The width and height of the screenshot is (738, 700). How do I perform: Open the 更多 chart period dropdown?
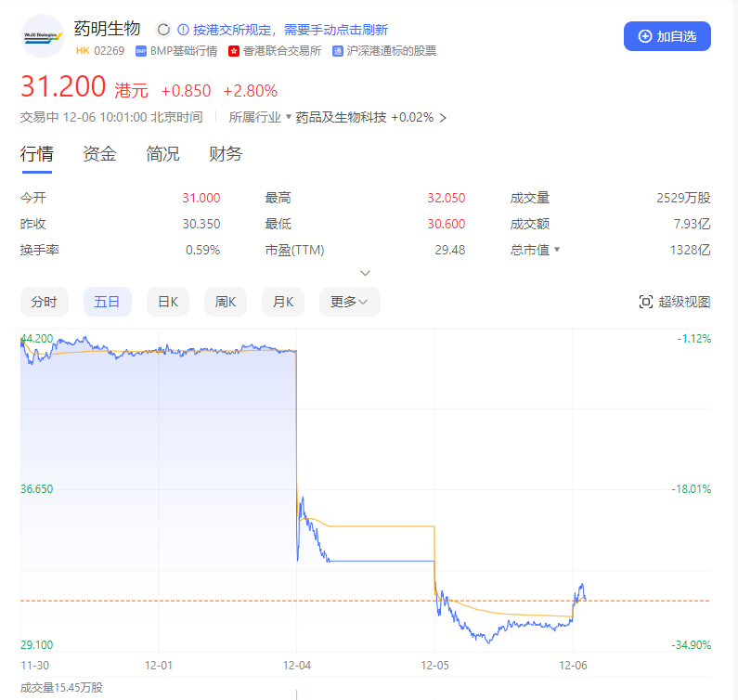(349, 302)
